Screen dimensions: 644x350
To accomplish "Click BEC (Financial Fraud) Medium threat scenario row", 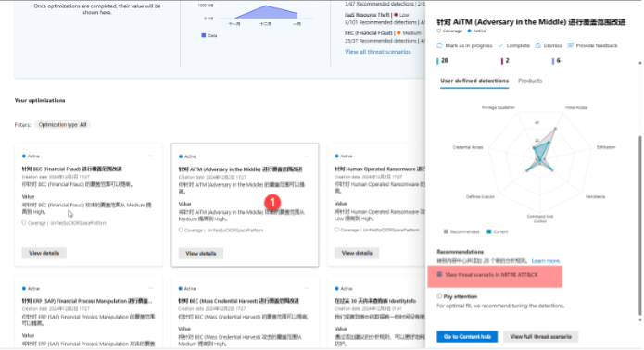I will [385, 36].
